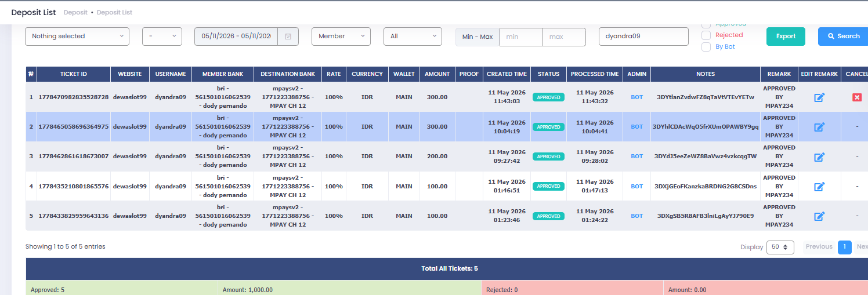Sort by the NOTES column header
The height and width of the screenshot is (295, 868).
pyautogui.click(x=706, y=74)
